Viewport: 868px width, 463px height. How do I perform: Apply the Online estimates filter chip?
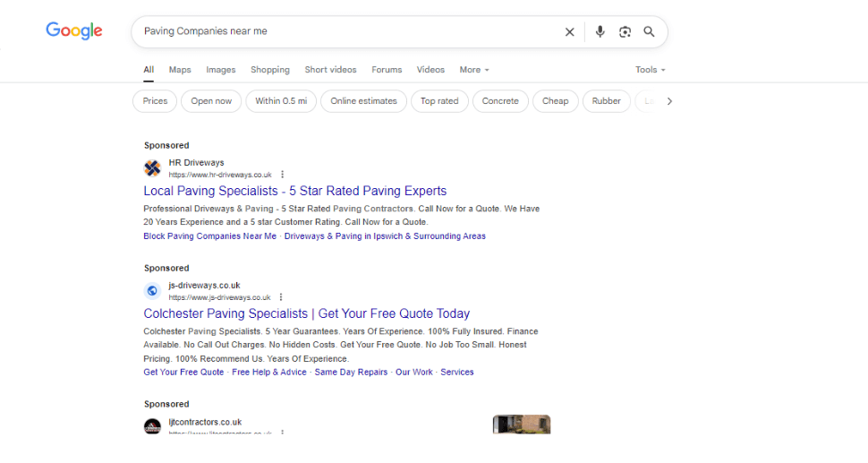(363, 101)
